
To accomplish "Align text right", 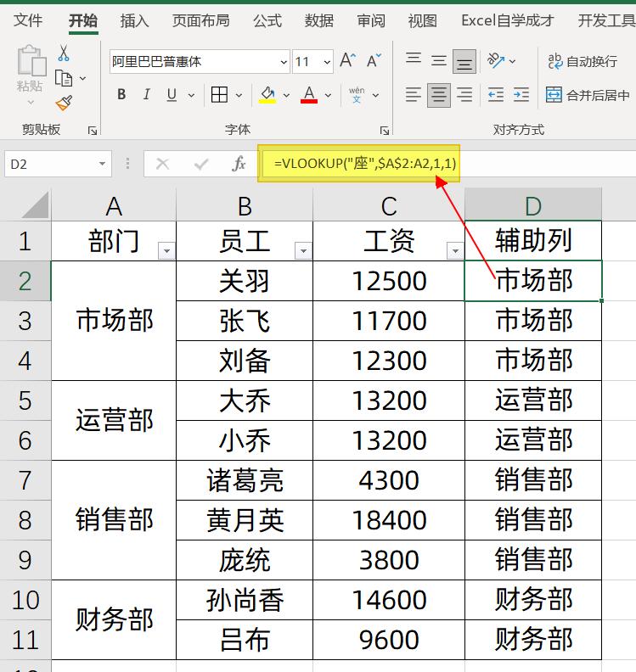I will click(464, 95).
